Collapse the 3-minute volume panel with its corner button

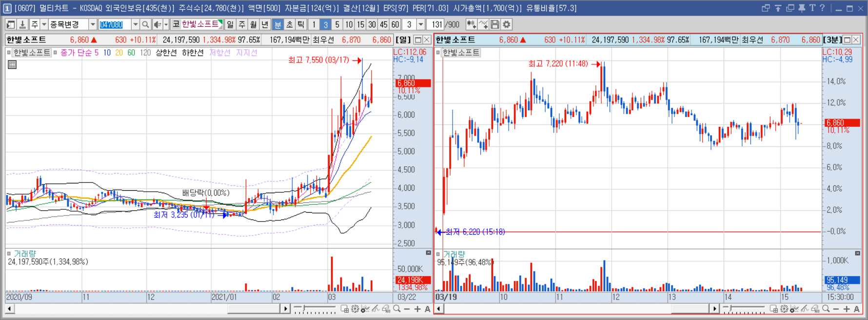(857, 253)
